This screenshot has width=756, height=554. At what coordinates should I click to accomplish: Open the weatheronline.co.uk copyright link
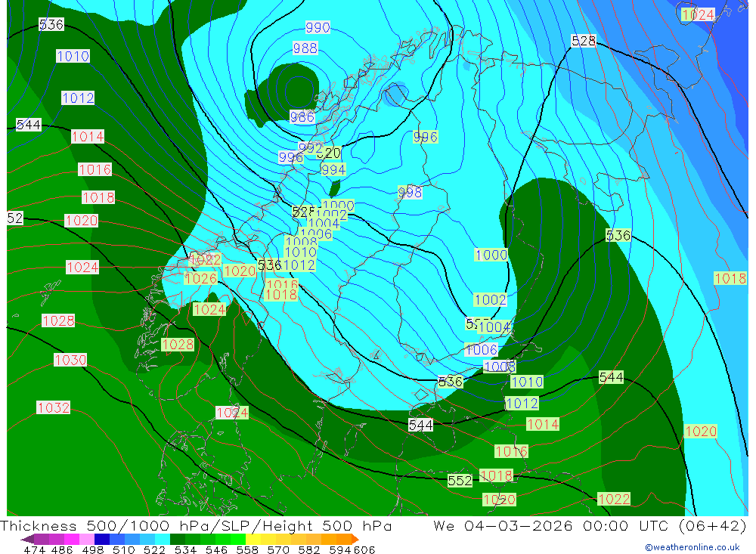pyautogui.click(x=692, y=547)
